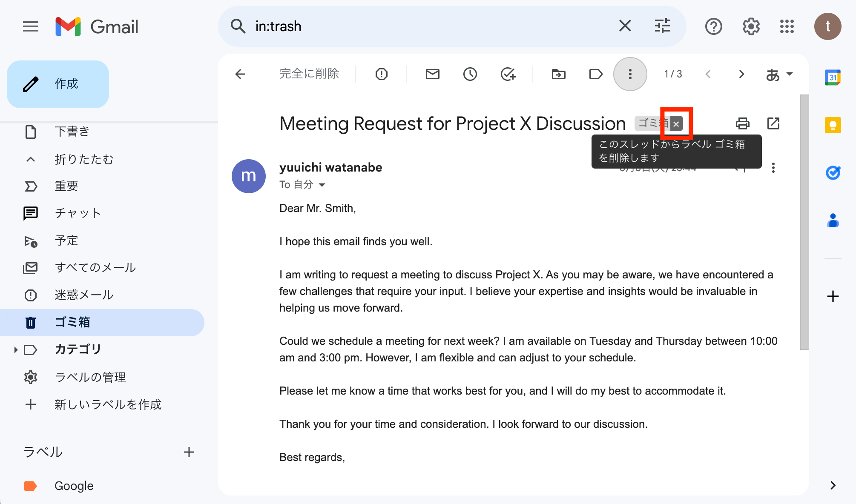The image size is (856, 504).
Task: Open email in new window icon
Action: point(773,123)
